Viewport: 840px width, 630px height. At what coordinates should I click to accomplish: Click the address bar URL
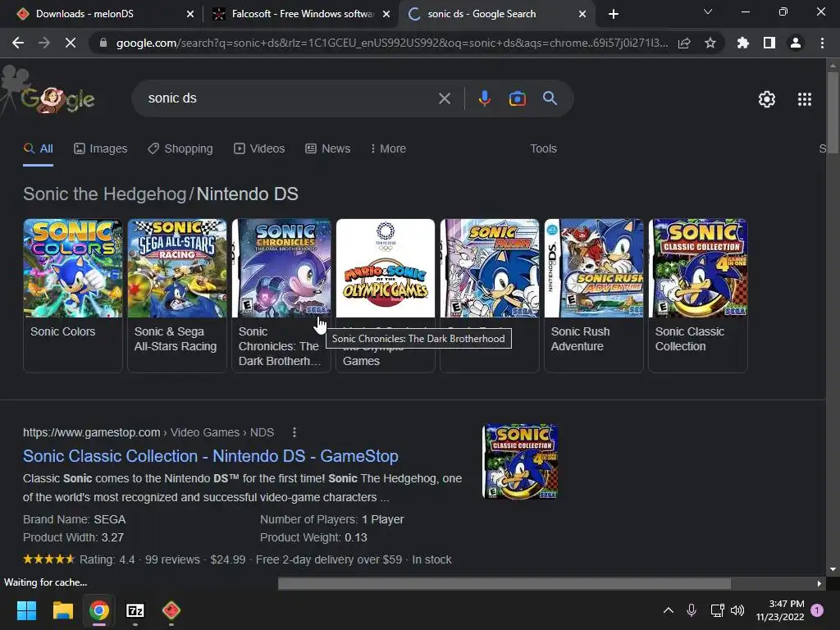[391, 43]
